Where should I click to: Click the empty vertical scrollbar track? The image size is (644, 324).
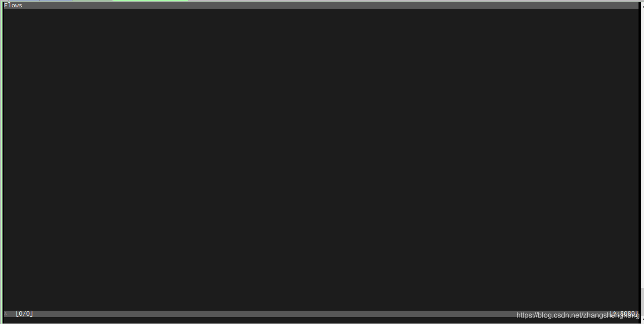[642, 147]
